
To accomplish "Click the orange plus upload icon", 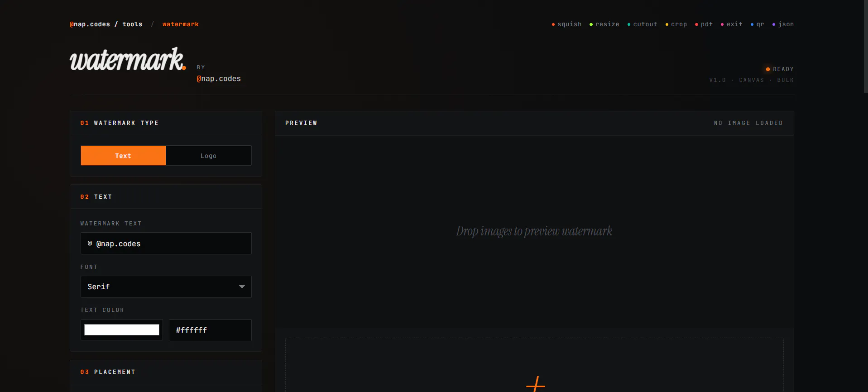I will [536, 384].
